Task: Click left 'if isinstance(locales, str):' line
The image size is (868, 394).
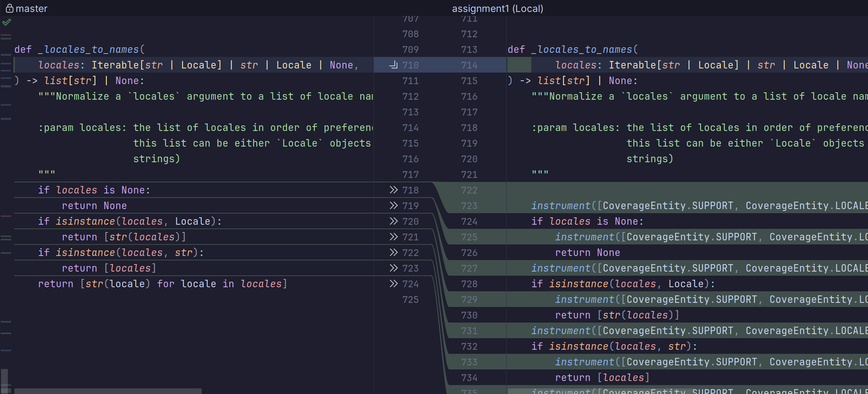Action: 121,253
